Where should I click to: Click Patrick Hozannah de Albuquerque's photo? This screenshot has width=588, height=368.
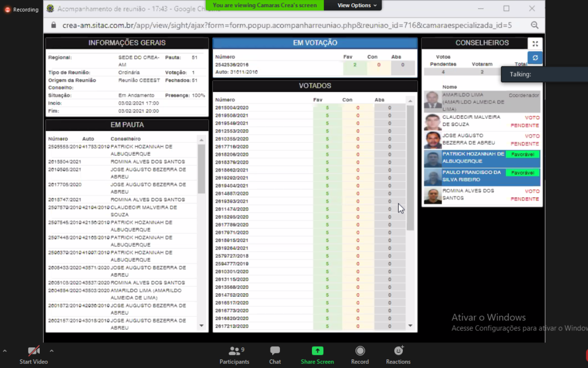[x=433, y=159]
